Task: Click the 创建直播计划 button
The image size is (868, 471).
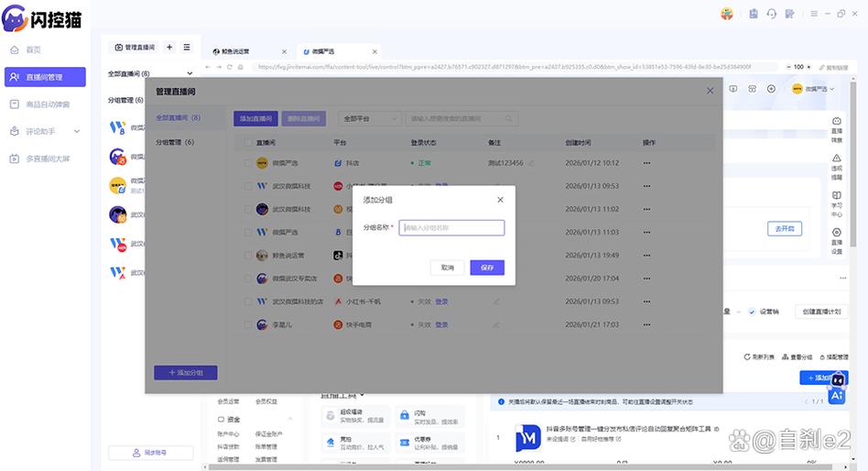Action: 821,312
